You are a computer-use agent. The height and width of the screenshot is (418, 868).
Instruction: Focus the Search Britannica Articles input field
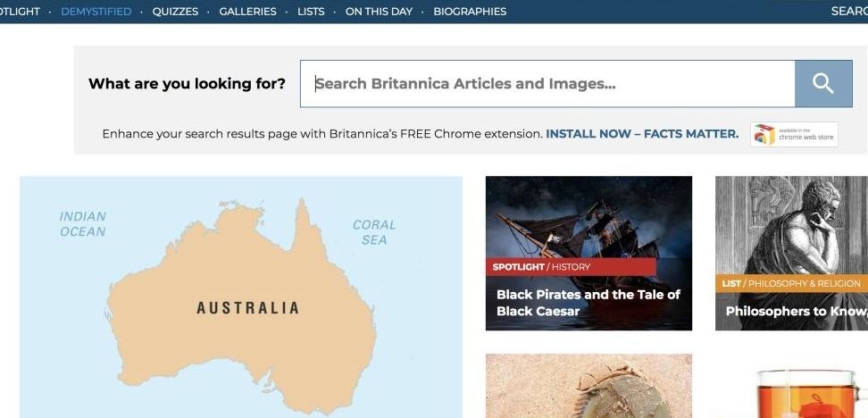click(x=547, y=84)
